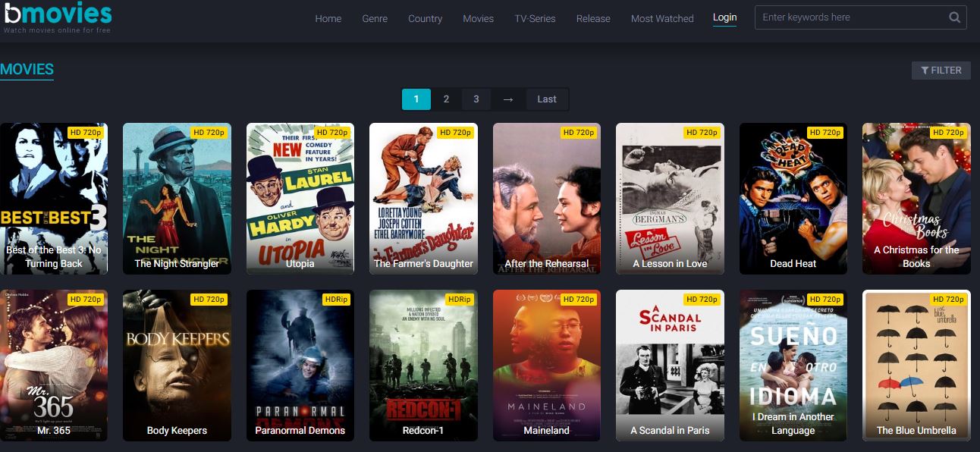Open The Night Strangler poster

pyautogui.click(x=177, y=199)
